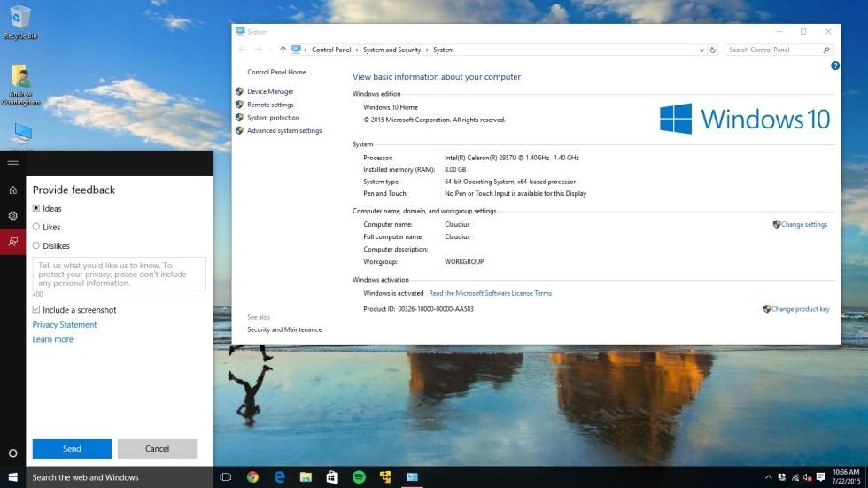
Task: Click the Home icon in Cortana sidebar
Action: pos(12,190)
